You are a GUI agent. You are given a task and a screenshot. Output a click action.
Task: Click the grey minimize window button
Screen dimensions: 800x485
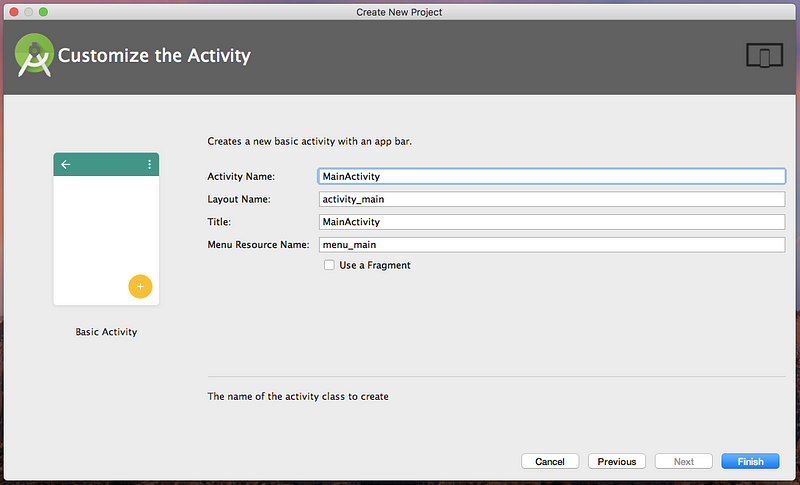click(x=29, y=12)
